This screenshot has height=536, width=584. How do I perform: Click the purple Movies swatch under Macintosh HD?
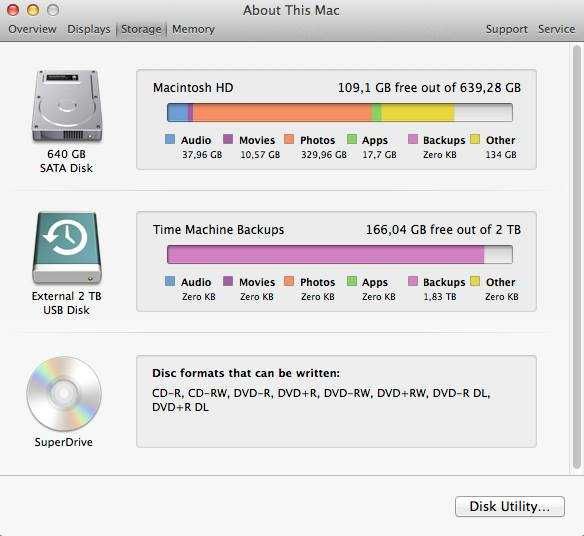pos(228,139)
